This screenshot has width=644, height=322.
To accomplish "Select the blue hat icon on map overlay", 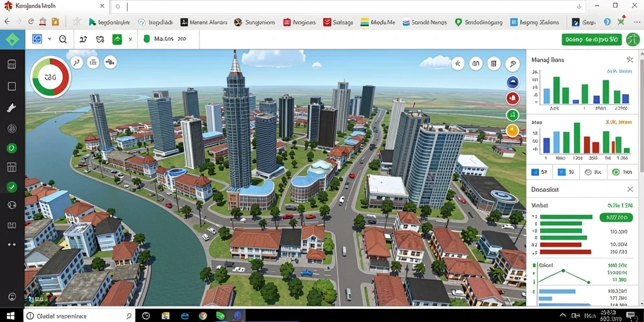I will (x=512, y=82).
